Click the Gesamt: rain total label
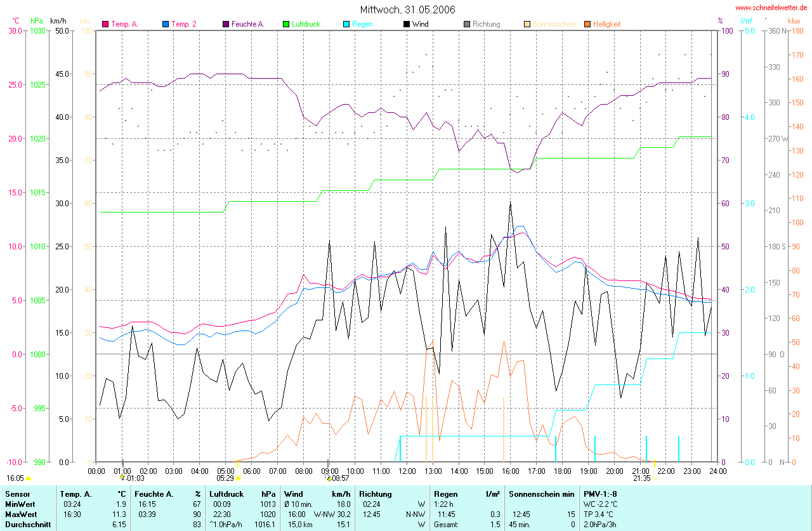812x531 pixels. coord(447,525)
